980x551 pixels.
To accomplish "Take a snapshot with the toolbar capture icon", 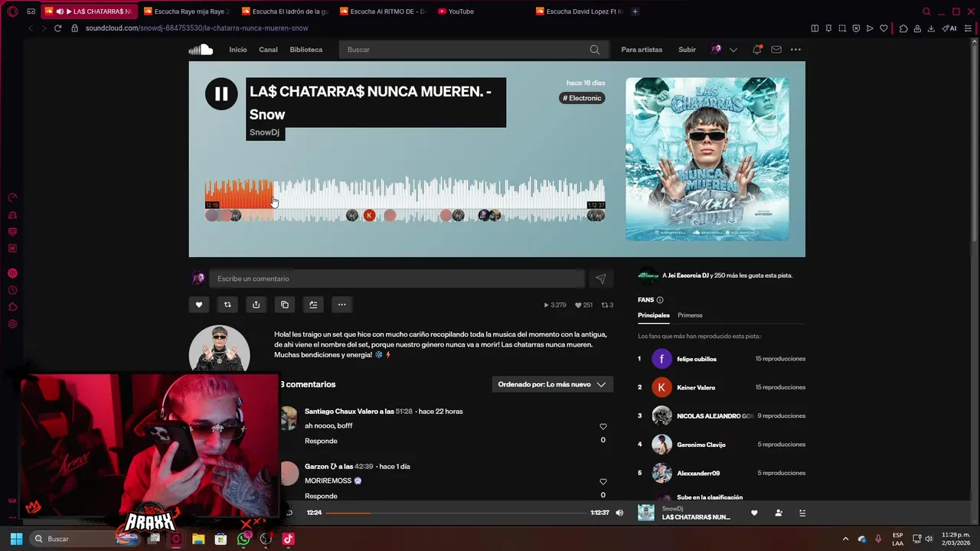I will [x=841, y=28].
